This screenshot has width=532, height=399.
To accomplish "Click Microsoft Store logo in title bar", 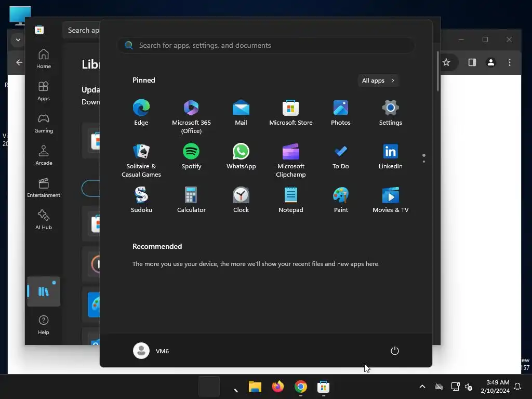I will (x=39, y=30).
